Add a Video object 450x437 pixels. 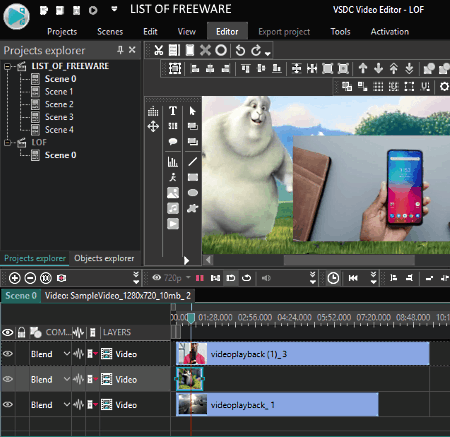(173, 224)
